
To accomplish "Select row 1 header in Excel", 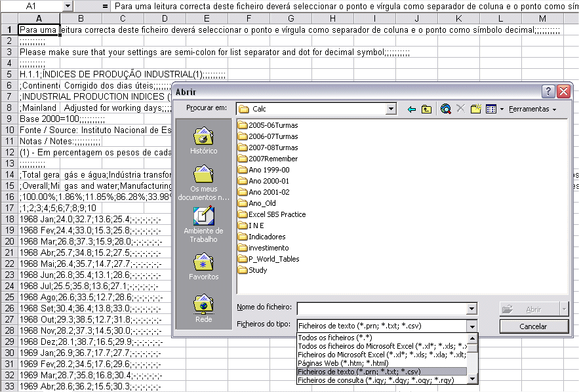I will (x=9, y=30).
